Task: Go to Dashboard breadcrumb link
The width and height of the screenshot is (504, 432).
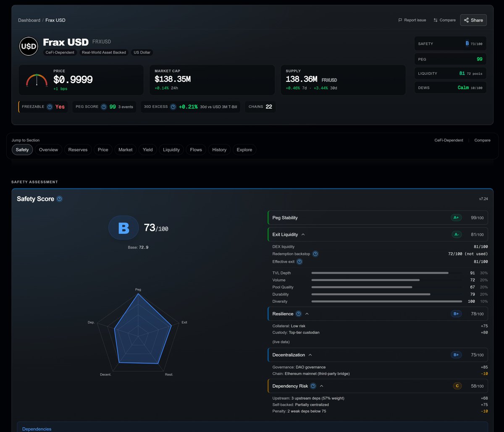Action: pyautogui.click(x=29, y=20)
